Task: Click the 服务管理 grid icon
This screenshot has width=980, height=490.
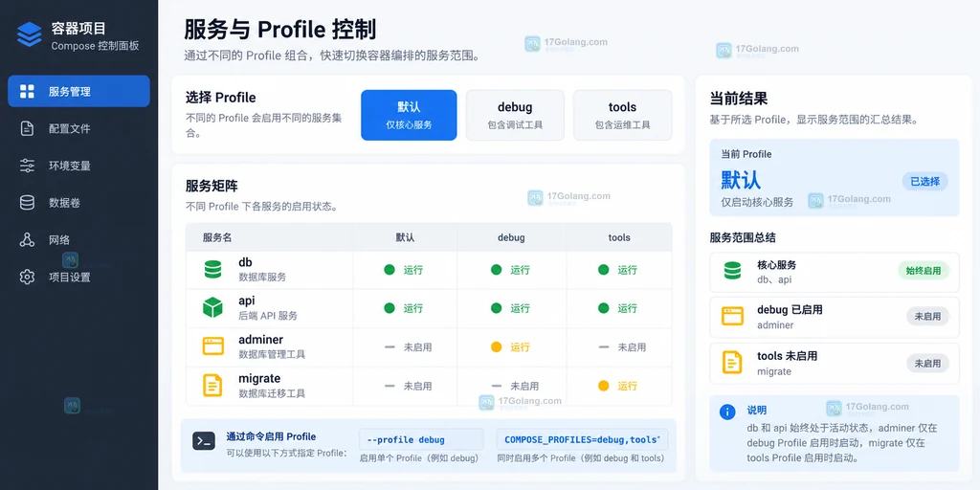Action: pos(27,91)
